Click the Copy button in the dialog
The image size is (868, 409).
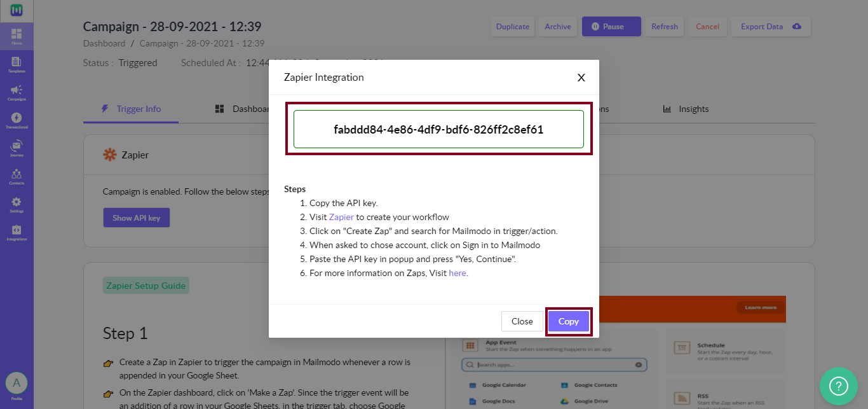tap(569, 321)
